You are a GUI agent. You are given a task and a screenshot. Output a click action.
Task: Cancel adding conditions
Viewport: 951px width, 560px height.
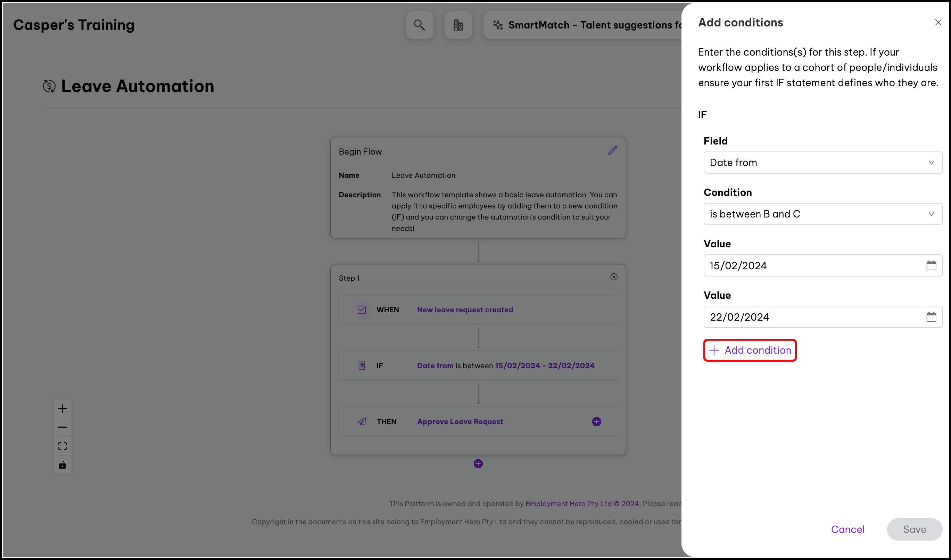(847, 529)
